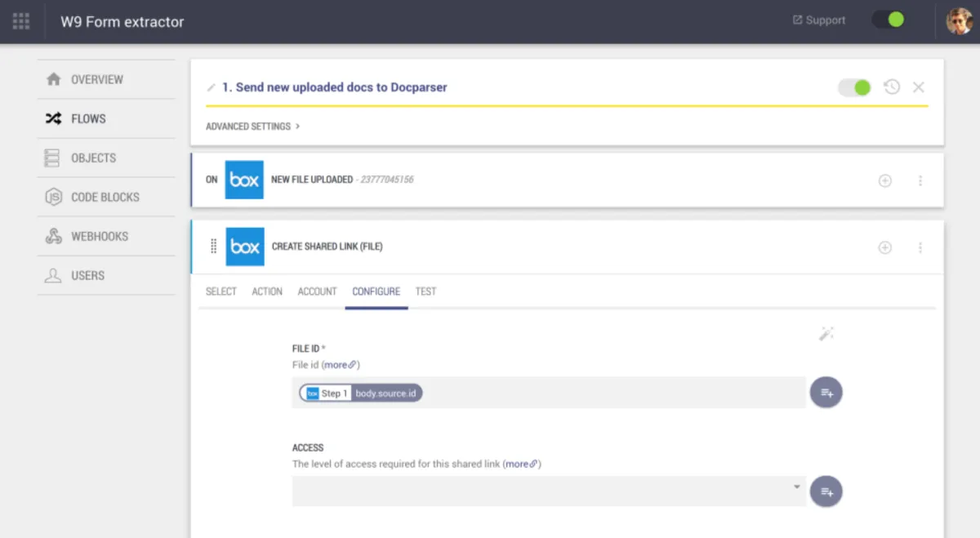
Task: Click the flow history clock icon
Action: 892,87
